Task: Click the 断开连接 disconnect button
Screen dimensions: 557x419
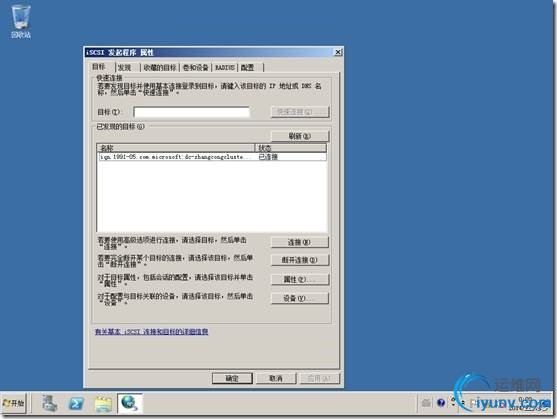Action: pos(300,260)
